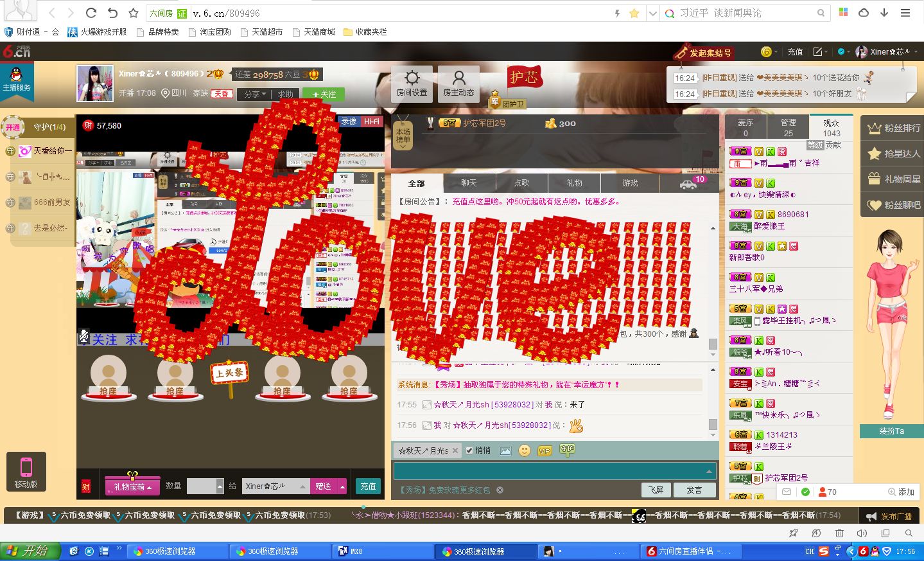Dismiss the 【秀场】免费玫瑰 notice with its X
Image resolution: width=924 pixels, height=561 pixels.
click(500, 490)
